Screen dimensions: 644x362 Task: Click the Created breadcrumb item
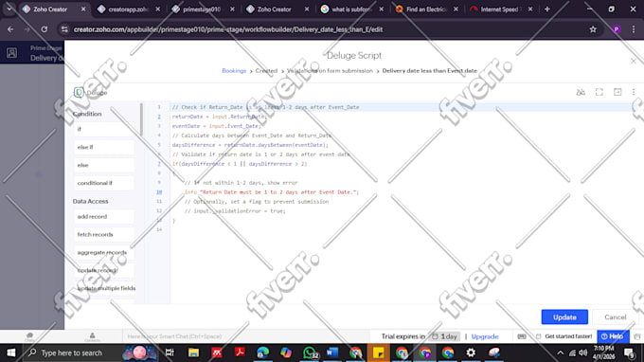pos(266,71)
